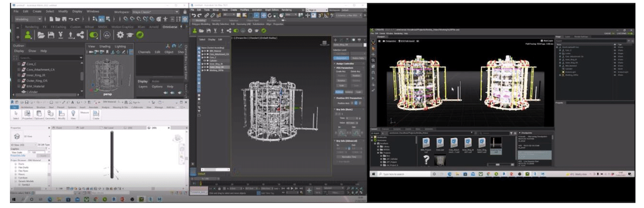Viewport: 644px width, 208px height.
Task: Open Omniverse settings gear in Maya shelf
Action: [121, 35]
